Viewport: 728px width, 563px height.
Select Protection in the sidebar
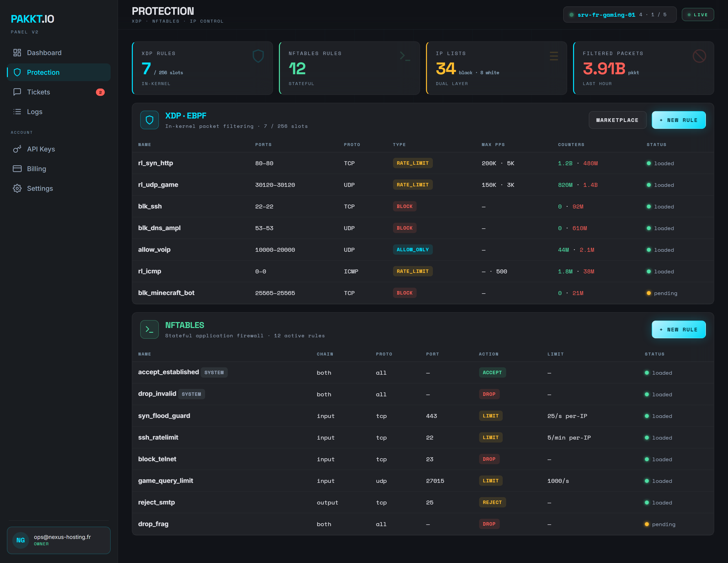[59, 72]
